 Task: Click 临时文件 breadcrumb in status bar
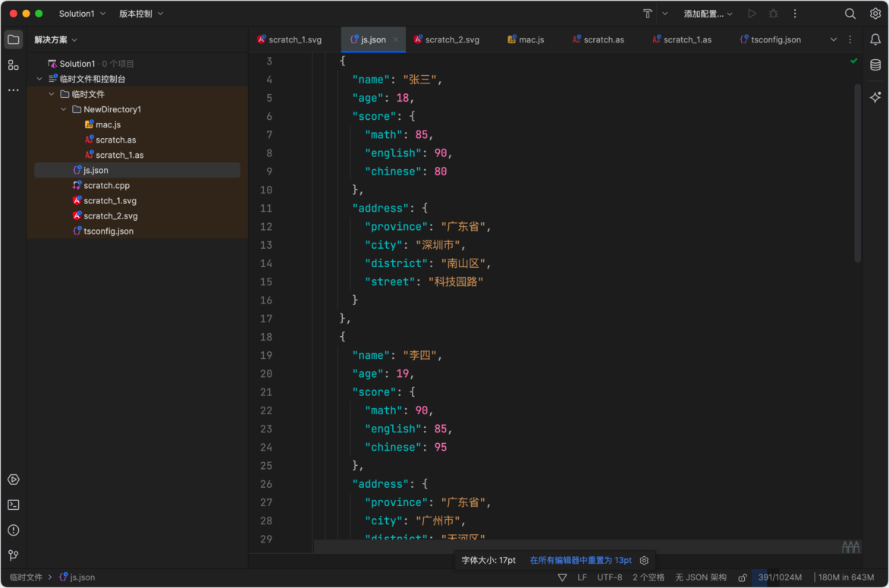[26, 578]
